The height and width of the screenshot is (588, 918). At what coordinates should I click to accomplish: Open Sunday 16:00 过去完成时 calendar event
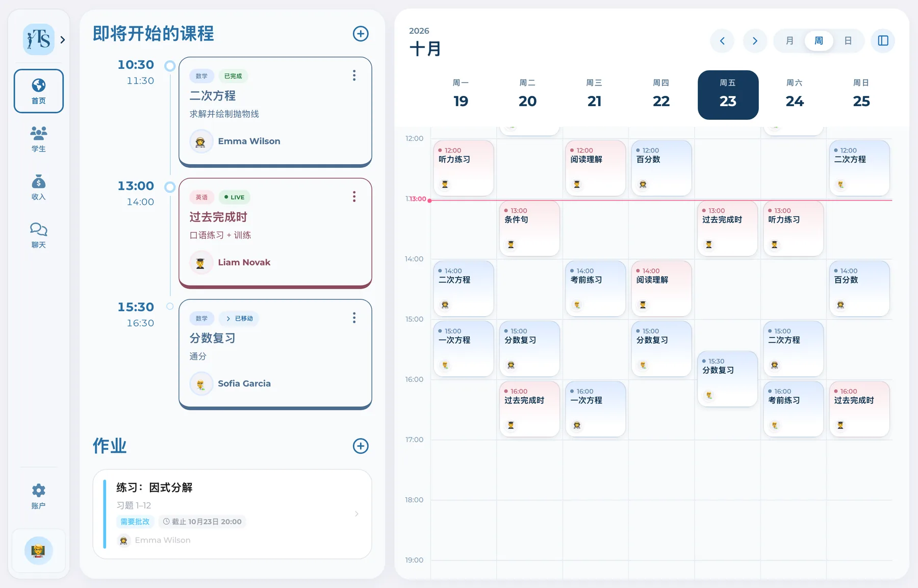(859, 409)
